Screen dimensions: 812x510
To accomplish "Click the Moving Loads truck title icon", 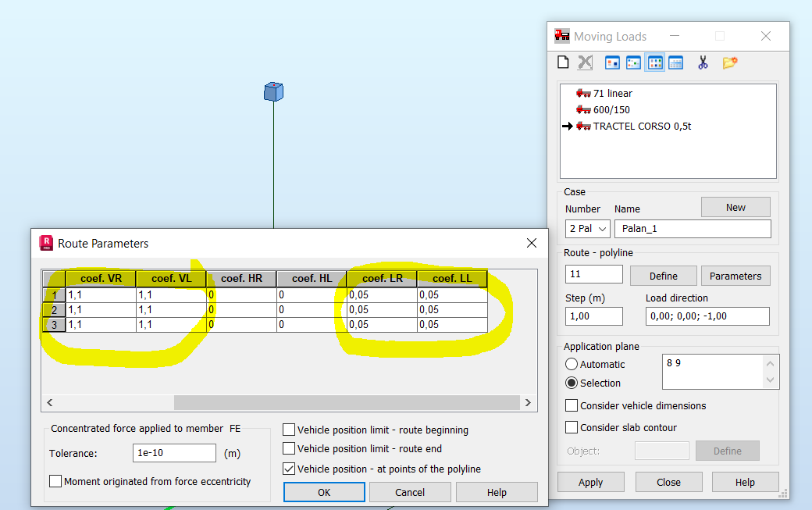I will 561,35.
